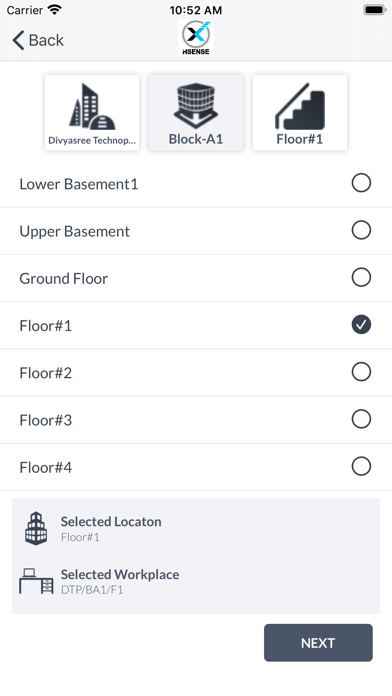Tap the Selected Location building icon

[x=36, y=528]
